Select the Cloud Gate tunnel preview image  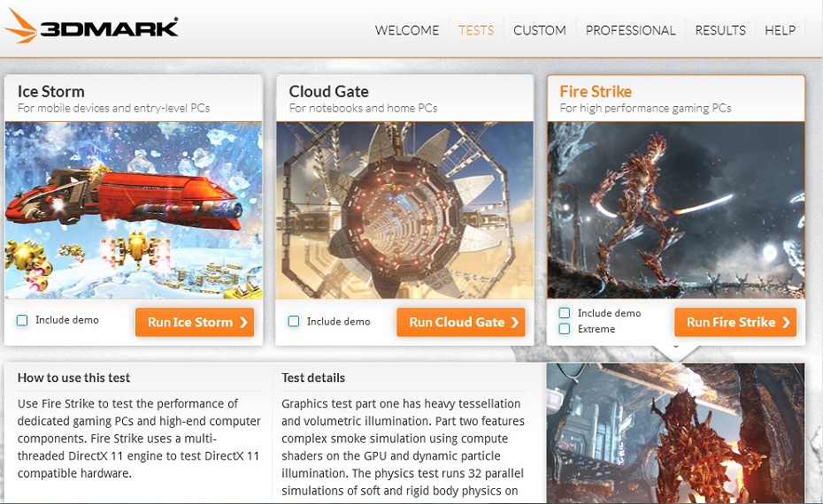(404, 210)
